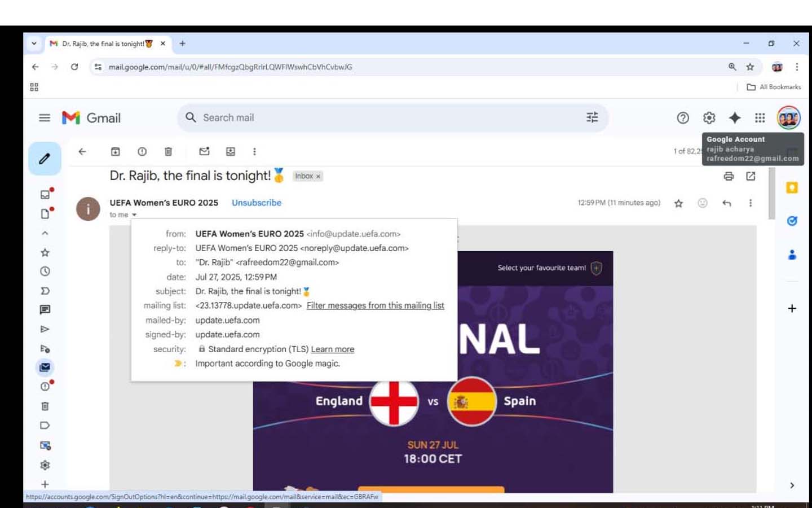
Task: Hide the side panel chevron
Action: (x=792, y=485)
